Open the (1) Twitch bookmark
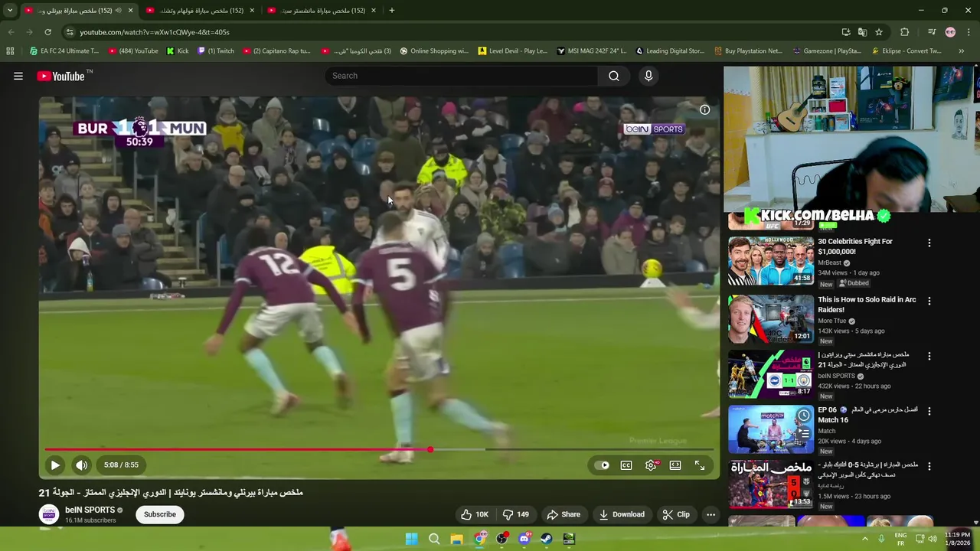The image size is (980, 551). coord(216,51)
